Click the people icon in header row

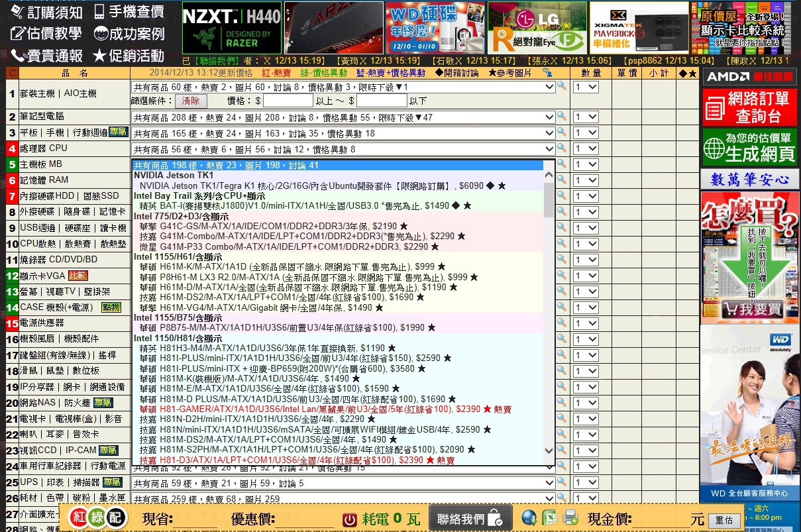pos(547,73)
